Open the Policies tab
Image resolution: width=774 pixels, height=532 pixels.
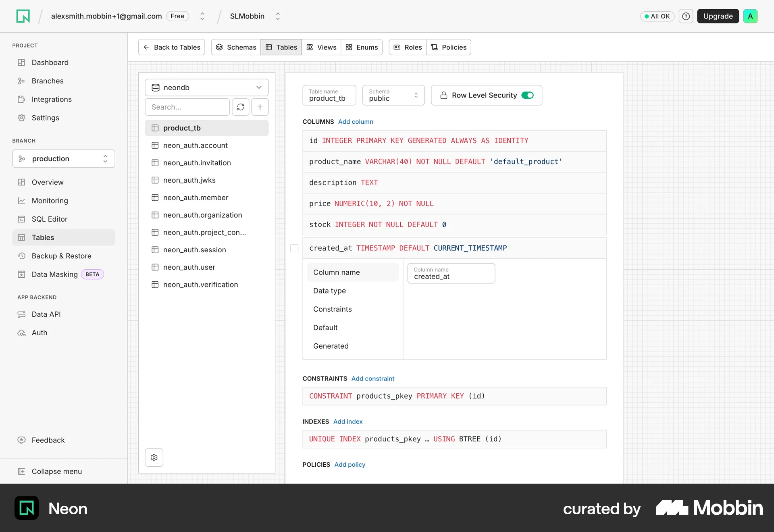pos(449,47)
